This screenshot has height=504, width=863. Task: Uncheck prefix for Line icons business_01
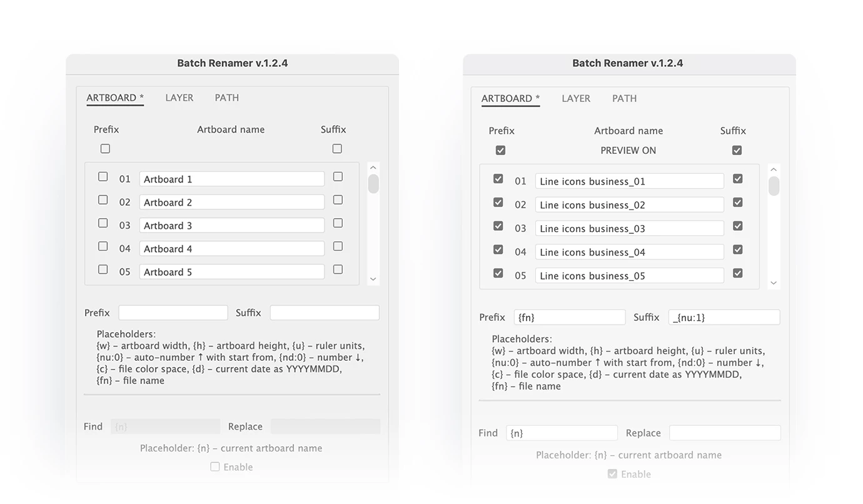click(x=498, y=179)
